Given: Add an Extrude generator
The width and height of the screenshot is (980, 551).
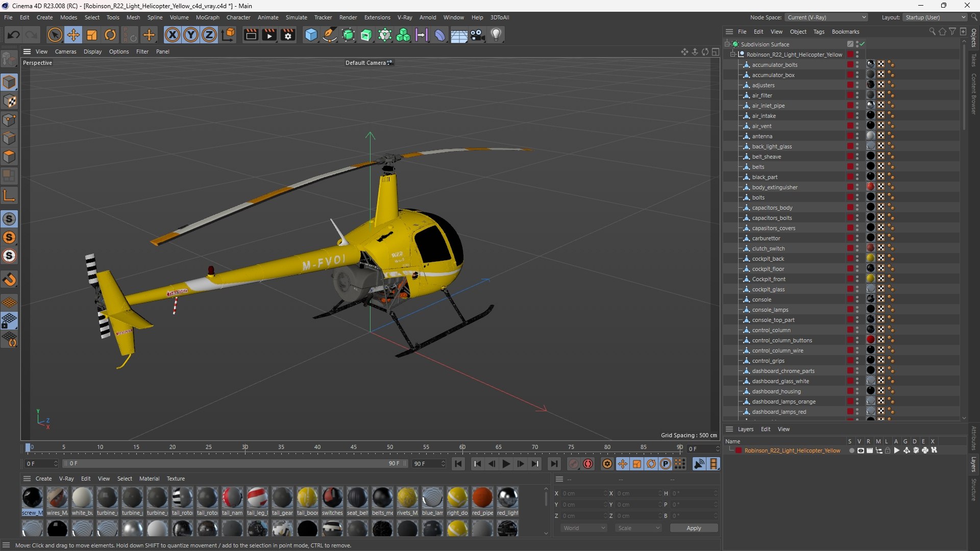Looking at the screenshot, I should tap(366, 35).
